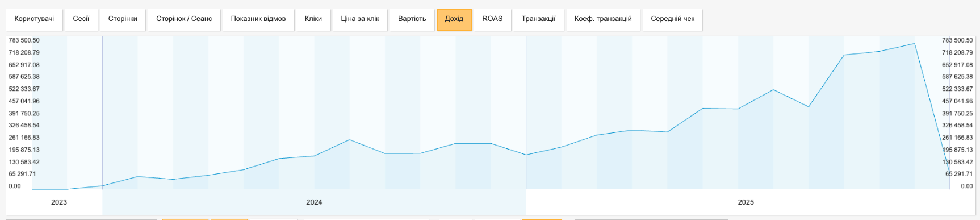Viewport: 980px width, 220px height.
Task: Select the 2023 year band
Action: coord(59,202)
